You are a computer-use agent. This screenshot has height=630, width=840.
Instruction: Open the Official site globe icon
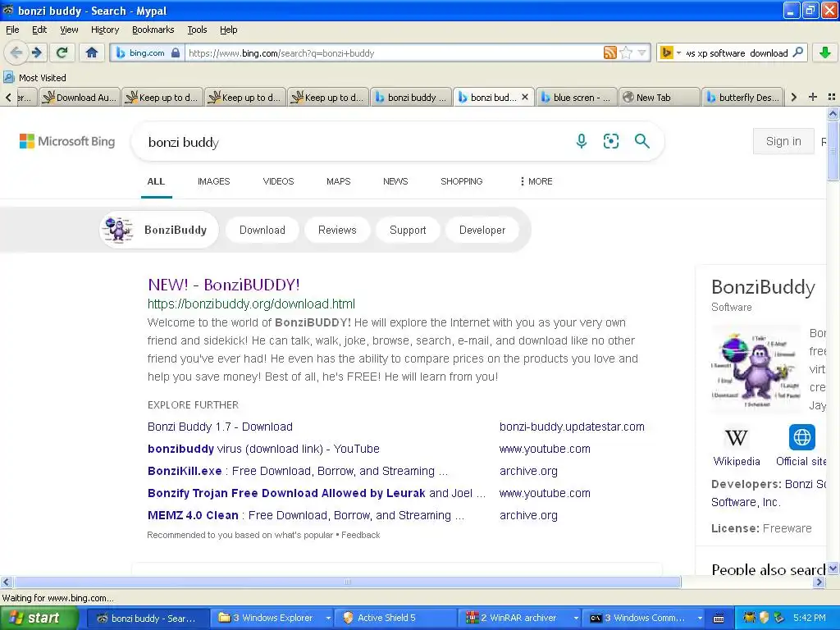click(802, 437)
